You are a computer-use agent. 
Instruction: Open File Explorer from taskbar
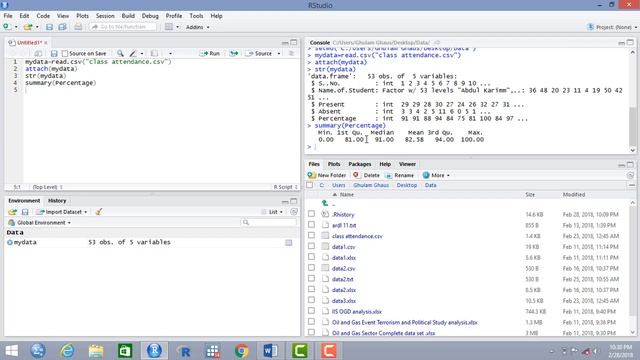coord(96,351)
